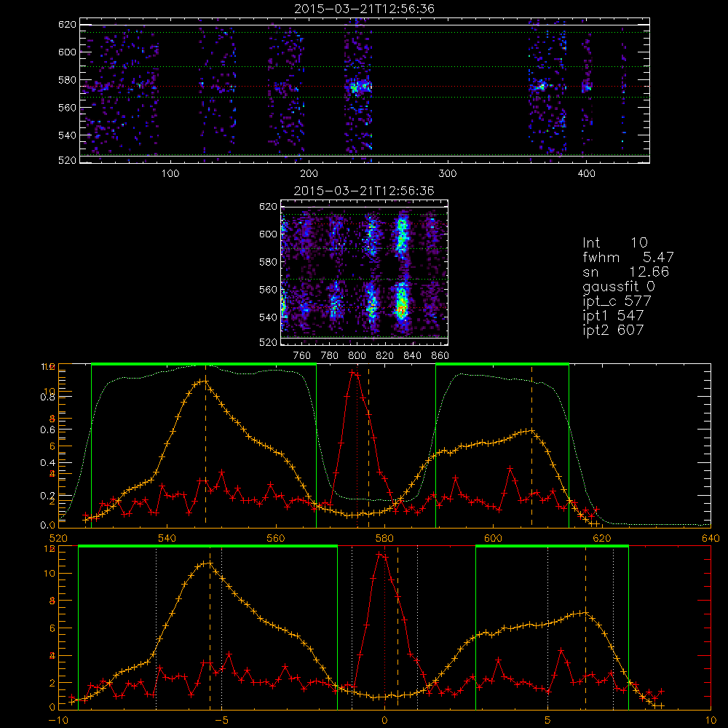The image size is (728, 728).
Task: Click the 'gaussfit 0' line
Action: [x=619, y=286]
